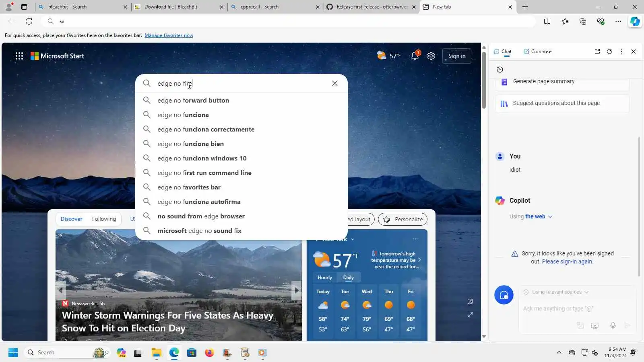Show previous news story arrow
This screenshot has height=362, width=644.
click(x=60, y=290)
